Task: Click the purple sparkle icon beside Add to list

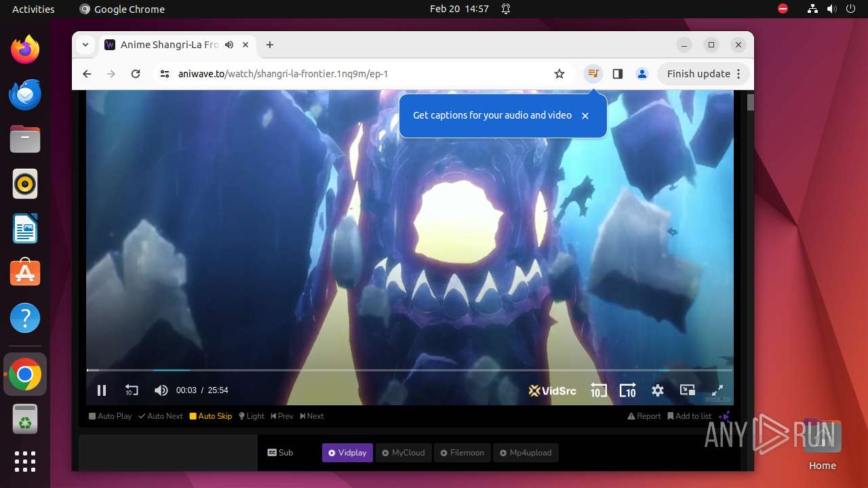Action: tap(725, 416)
